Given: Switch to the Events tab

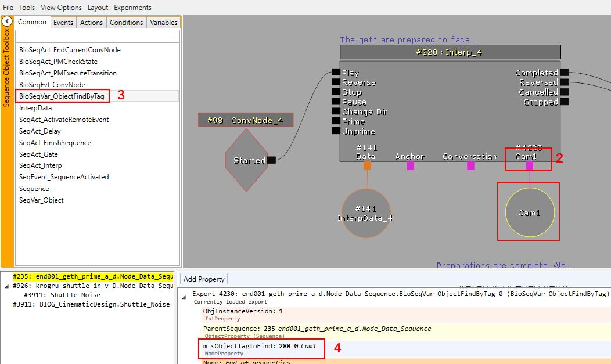Looking at the screenshot, I should click(63, 23).
